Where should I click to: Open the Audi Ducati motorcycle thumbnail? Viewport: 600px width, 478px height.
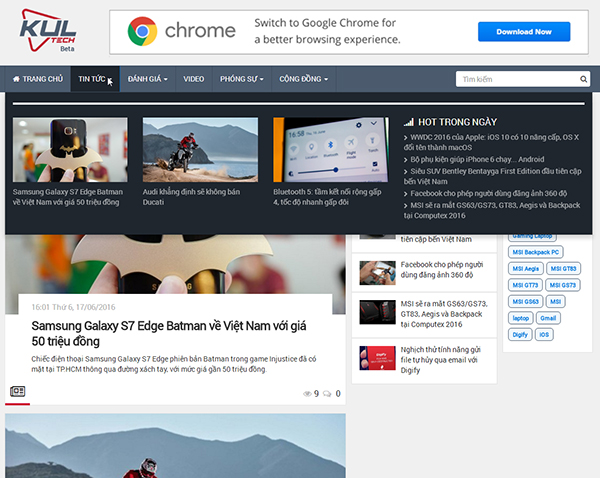tap(200, 150)
